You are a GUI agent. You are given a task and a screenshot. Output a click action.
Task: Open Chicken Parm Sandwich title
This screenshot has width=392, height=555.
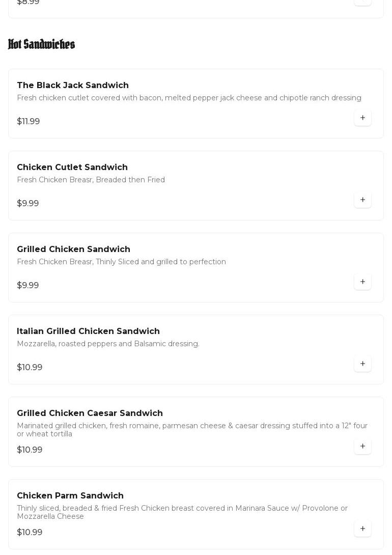pyautogui.click(x=70, y=495)
